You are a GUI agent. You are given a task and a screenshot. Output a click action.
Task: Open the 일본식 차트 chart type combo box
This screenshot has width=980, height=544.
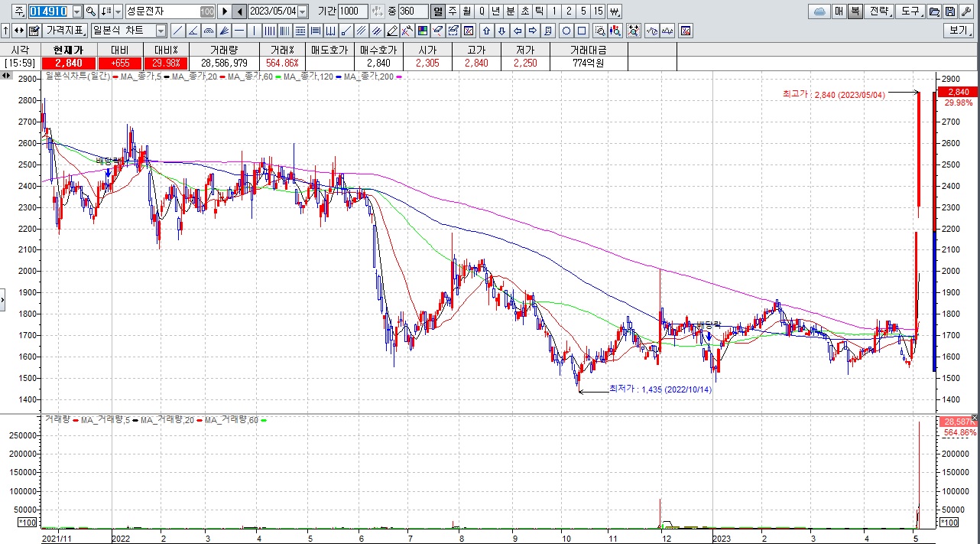pyautogui.click(x=128, y=31)
